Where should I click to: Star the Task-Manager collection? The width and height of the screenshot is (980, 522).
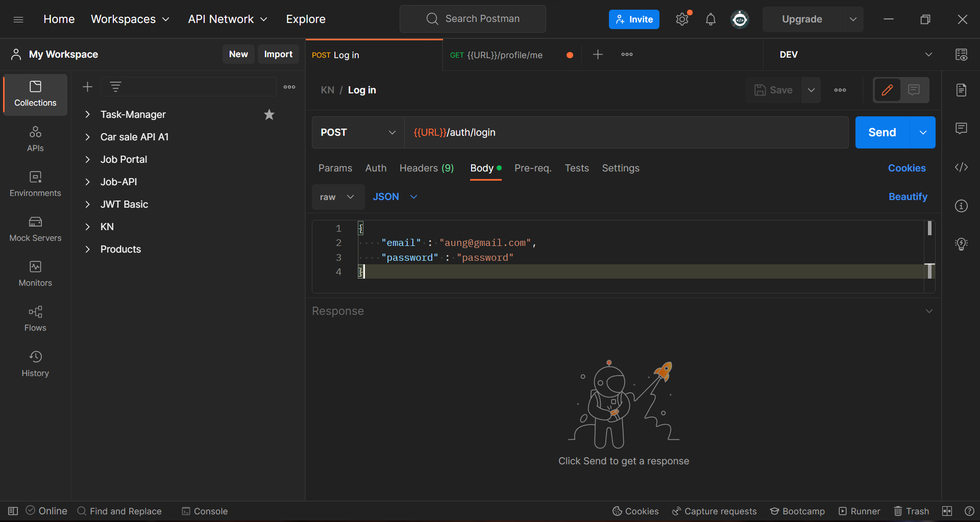pyautogui.click(x=269, y=115)
